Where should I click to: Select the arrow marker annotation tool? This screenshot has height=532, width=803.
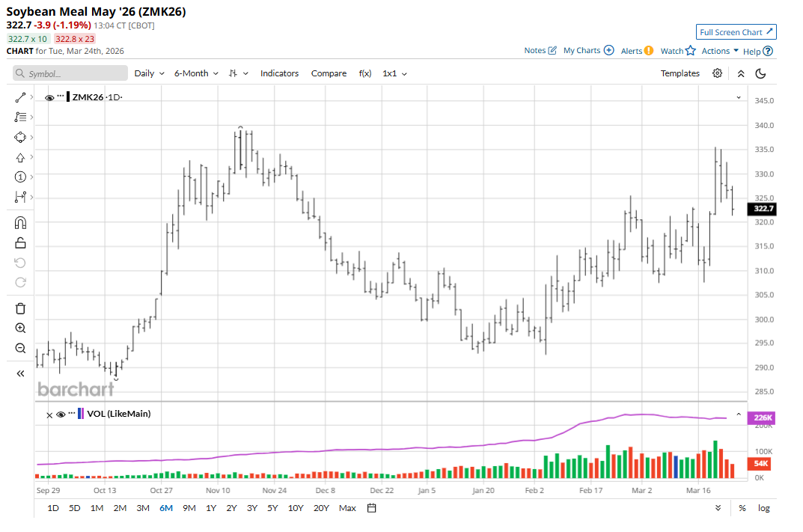coord(20,157)
